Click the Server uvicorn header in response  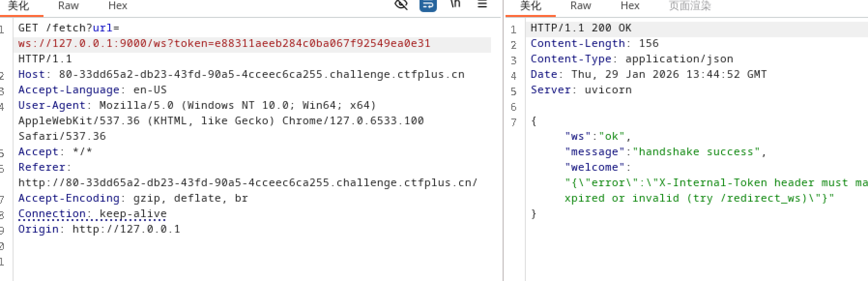pyautogui.click(x=580, y=90)
